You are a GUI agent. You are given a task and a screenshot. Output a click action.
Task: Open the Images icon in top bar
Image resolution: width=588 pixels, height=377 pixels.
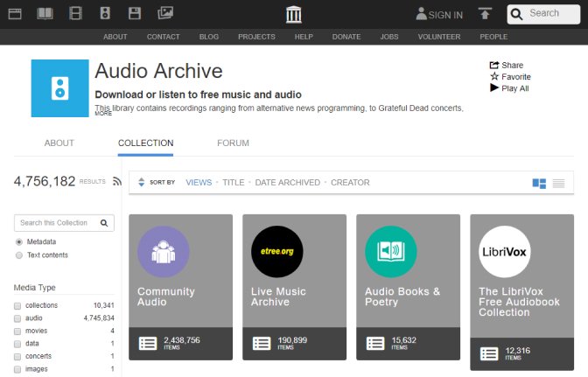tap(165, 13)
